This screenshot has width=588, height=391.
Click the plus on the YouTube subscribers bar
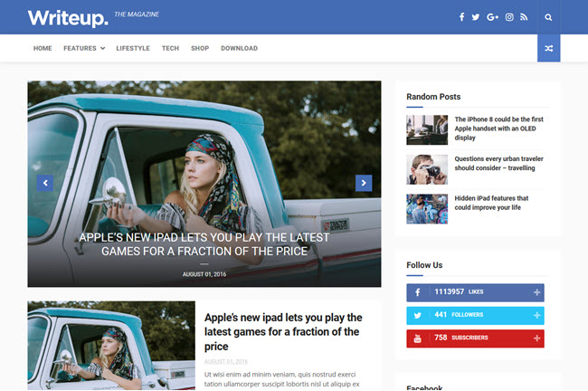tap(536, 339)
